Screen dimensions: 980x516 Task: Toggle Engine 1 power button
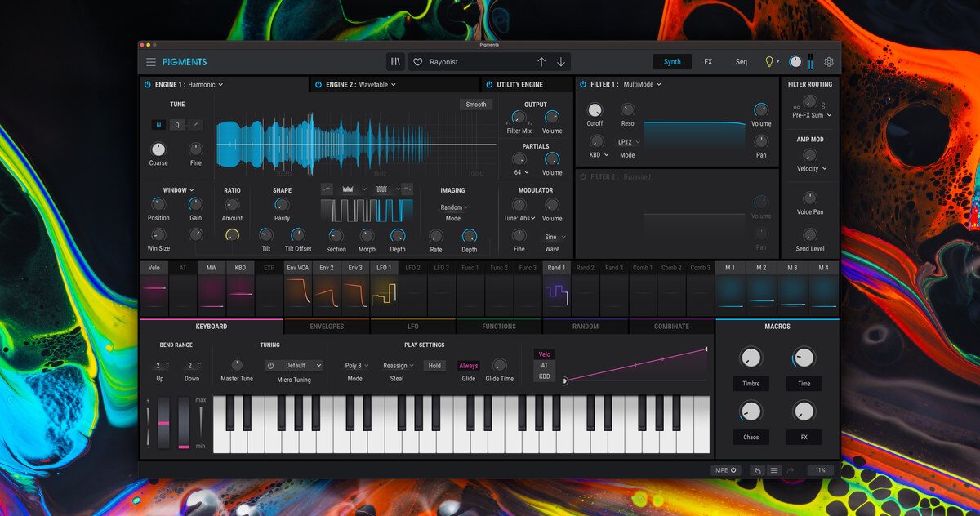coord(147,84)
